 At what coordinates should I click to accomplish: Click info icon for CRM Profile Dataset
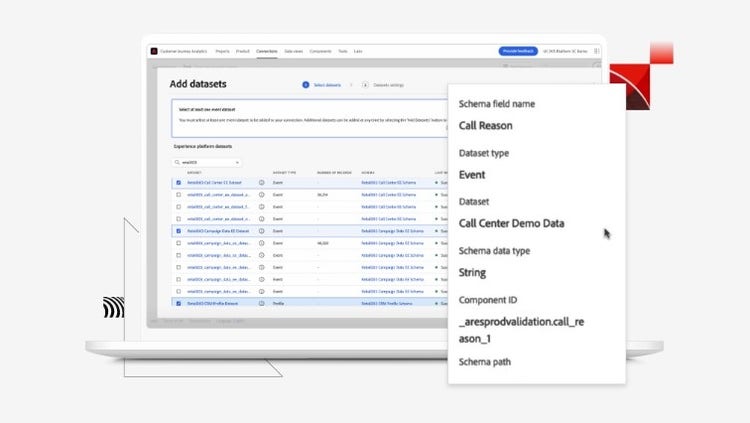click(262, 303)
